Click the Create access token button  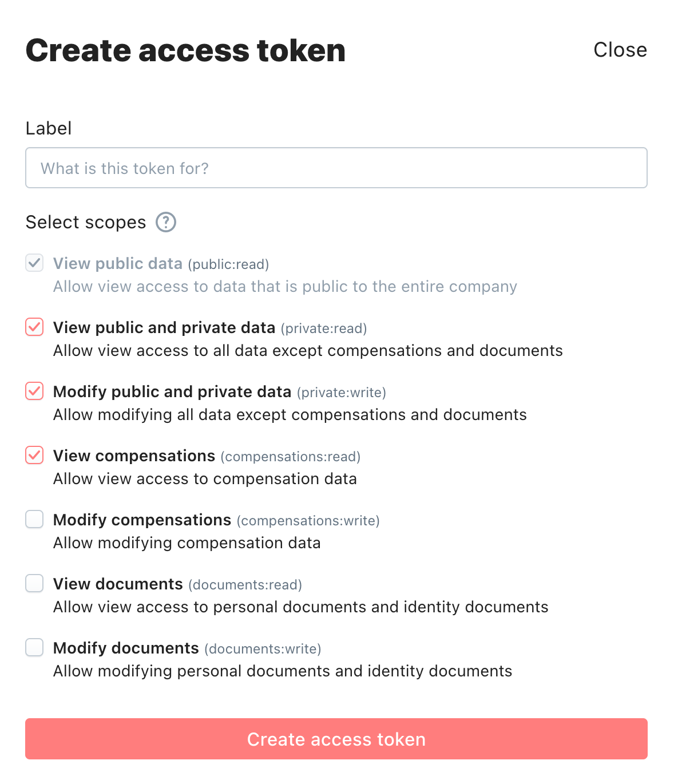[x=336, y=739]
